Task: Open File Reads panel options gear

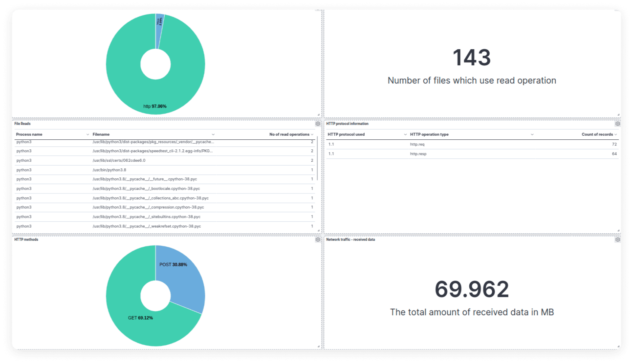Action: point(318,124)
